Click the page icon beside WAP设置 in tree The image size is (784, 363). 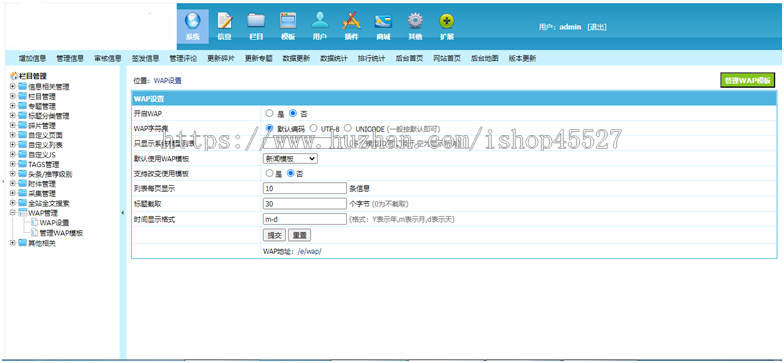pos(34,222)
